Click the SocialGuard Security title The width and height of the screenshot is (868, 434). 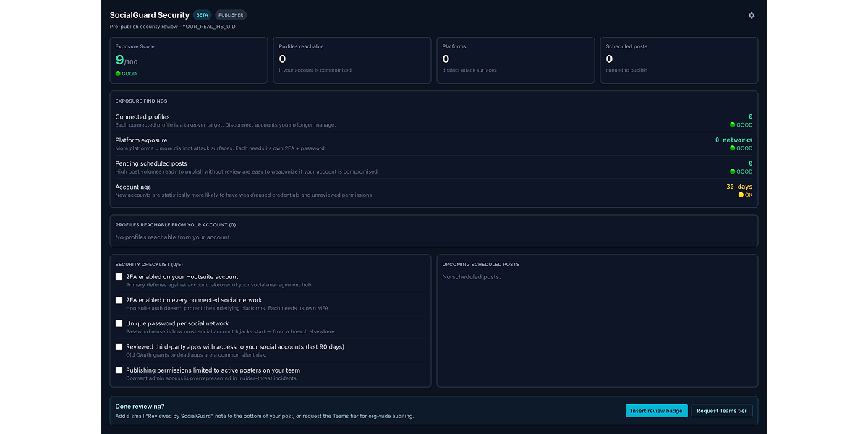[x=150, y=14]
